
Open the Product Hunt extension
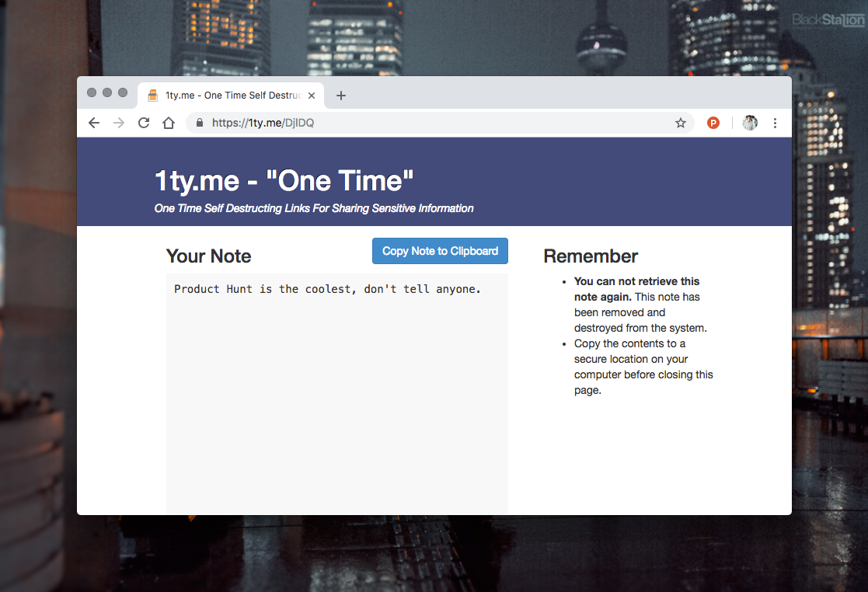[x=713, y=123]
